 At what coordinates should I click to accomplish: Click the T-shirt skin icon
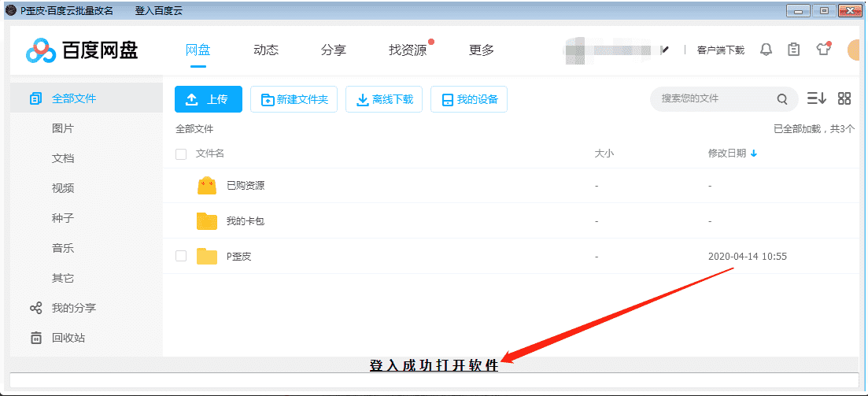pos(824,49)
